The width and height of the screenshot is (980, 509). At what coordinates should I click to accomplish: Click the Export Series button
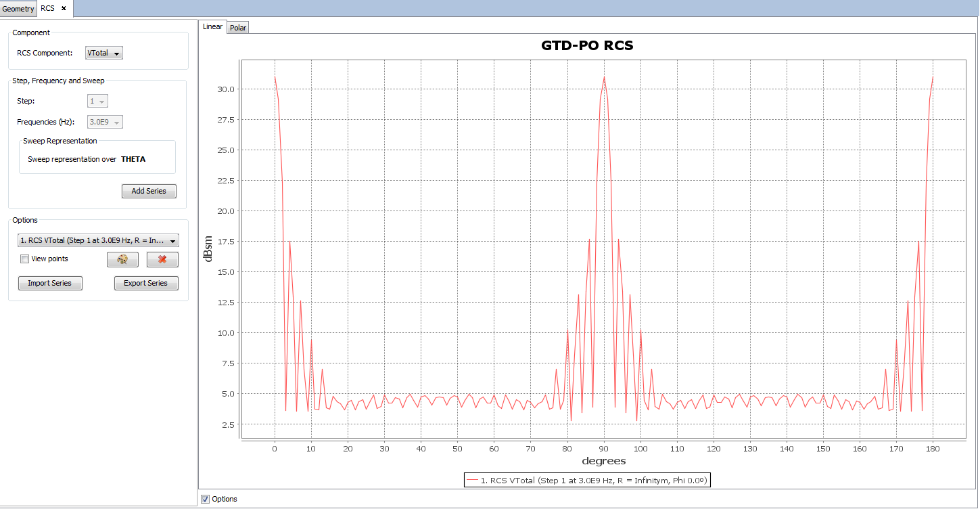coord(146,283)
